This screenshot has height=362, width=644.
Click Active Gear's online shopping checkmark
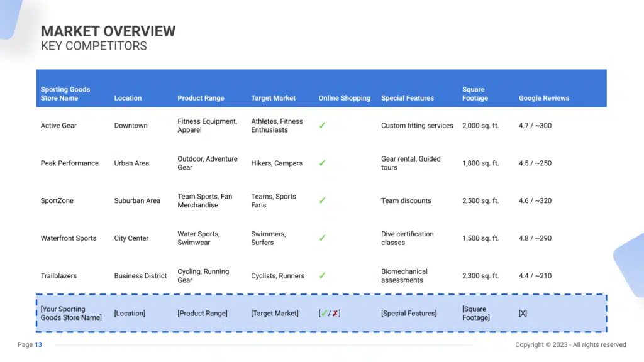point(323,125)
